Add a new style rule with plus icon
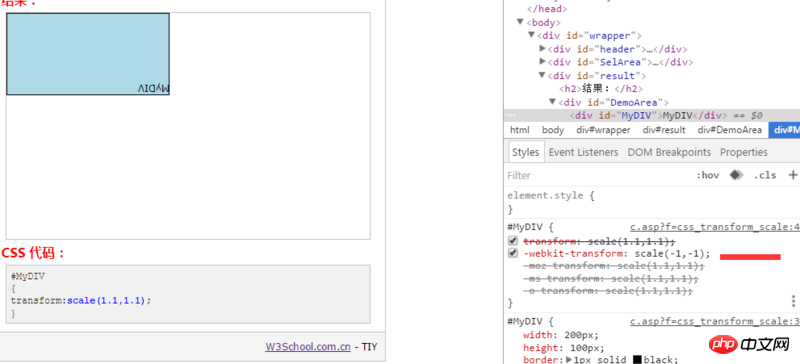This screenshot has width=800, height=364. (x=793, y=175)
